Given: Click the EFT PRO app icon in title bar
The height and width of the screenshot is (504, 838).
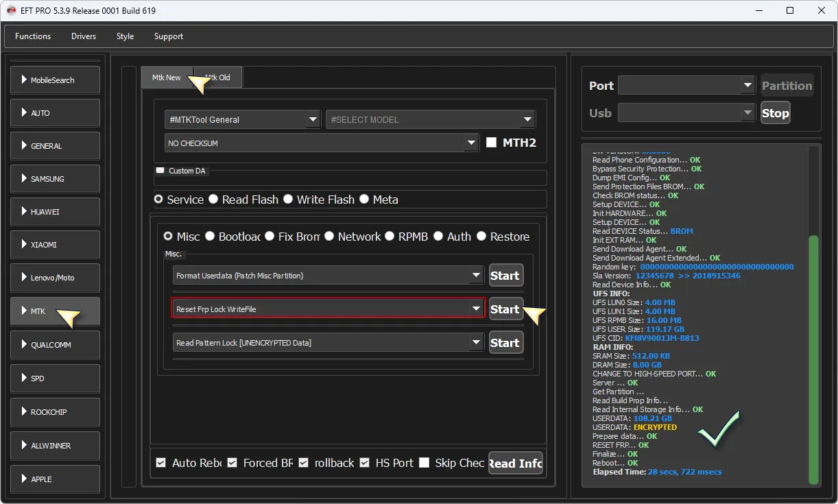Looking at the screenshot, I should click(11, 10).
